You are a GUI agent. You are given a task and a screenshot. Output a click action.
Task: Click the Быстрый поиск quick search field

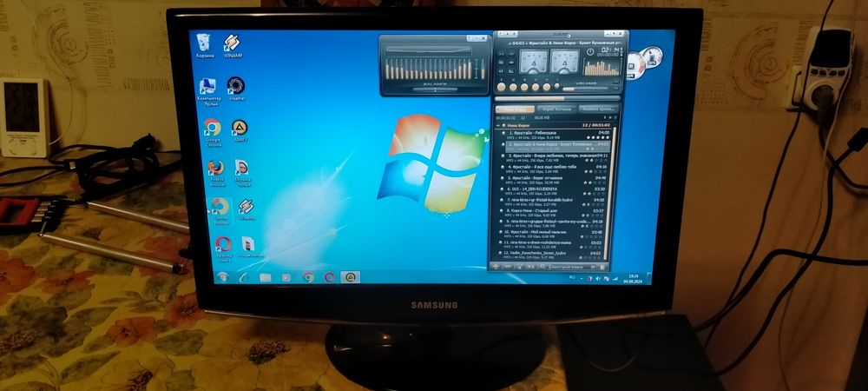pos(572,267)
